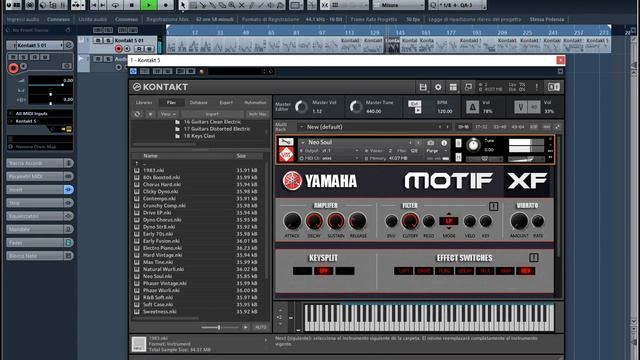Open the Save files menu in Kontakt header
Image resolution: width=640 pixels, height=360 pixels.
coord(423,87)
